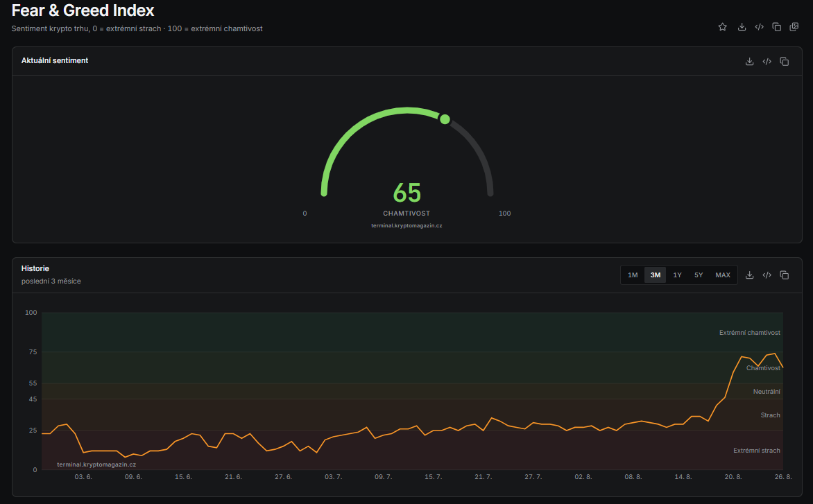
Task: Click the gauge's 100 maximum label
Action: (504, 214)
